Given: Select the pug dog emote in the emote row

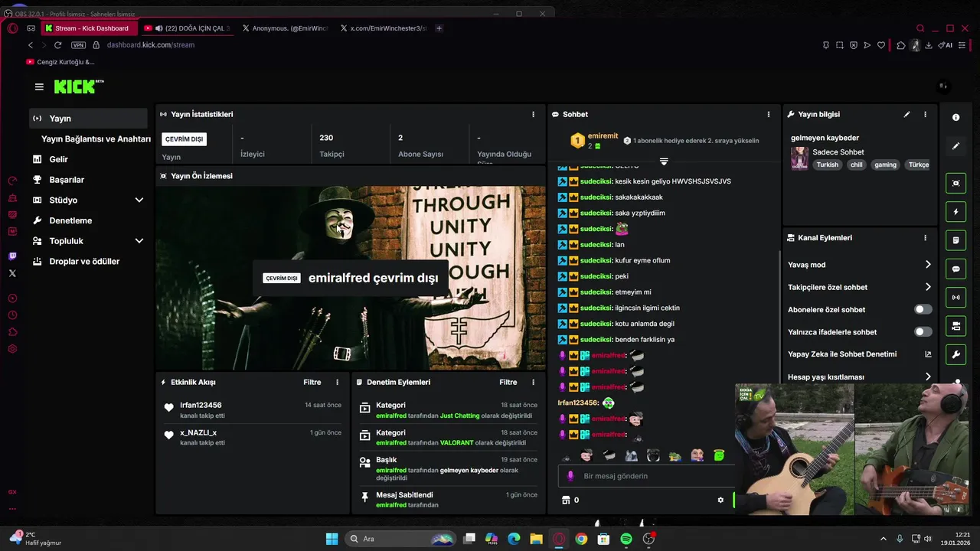Looking at the screenshot, I should coord(653,455).
